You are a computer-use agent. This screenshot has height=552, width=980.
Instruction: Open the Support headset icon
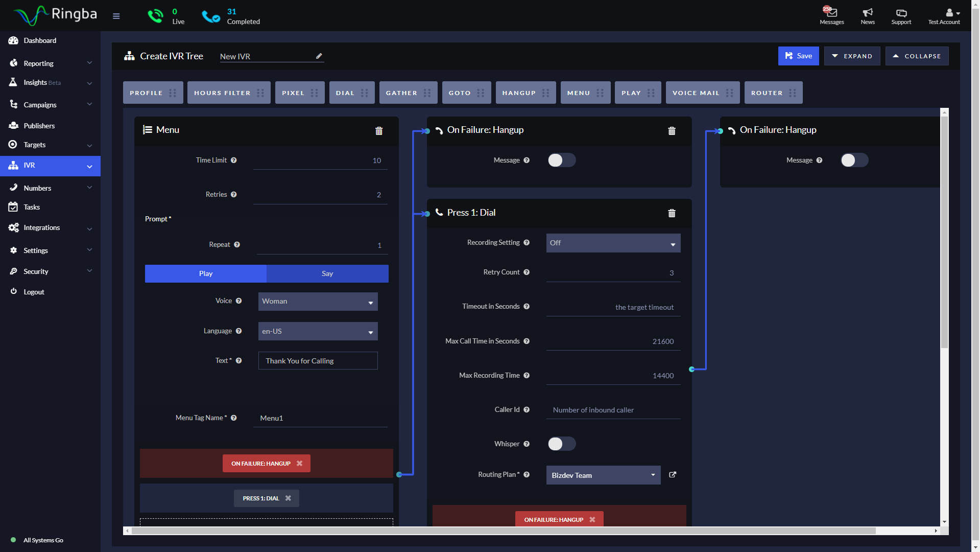pos(901,16)
